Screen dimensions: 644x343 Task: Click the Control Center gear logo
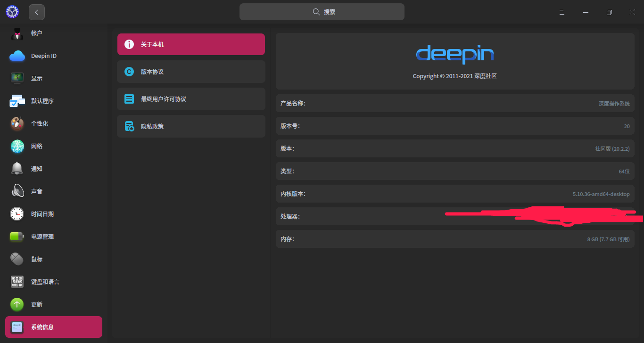(12, 12)
